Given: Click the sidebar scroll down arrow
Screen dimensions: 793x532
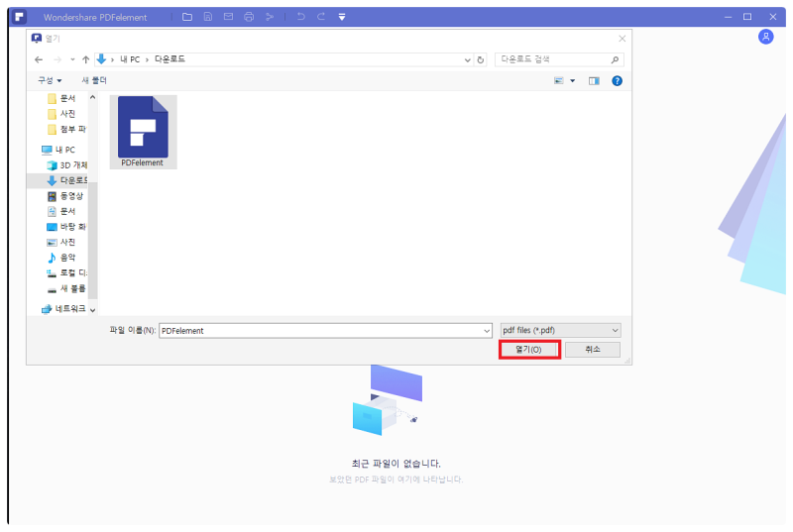Looking at the screenshot, I should 92,310.
